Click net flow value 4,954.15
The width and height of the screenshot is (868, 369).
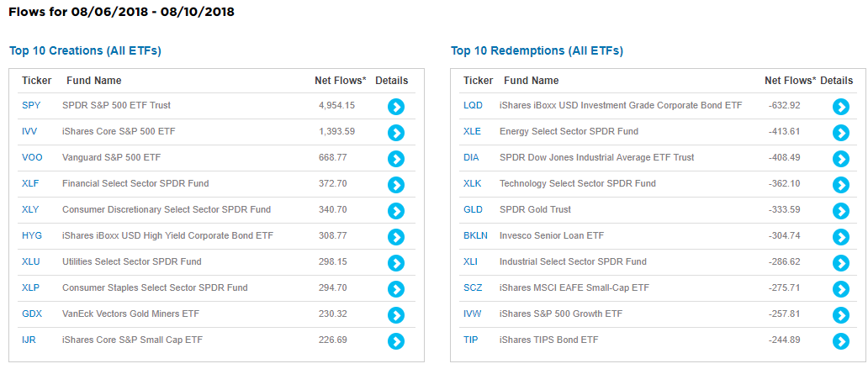[x=336, y=105]
